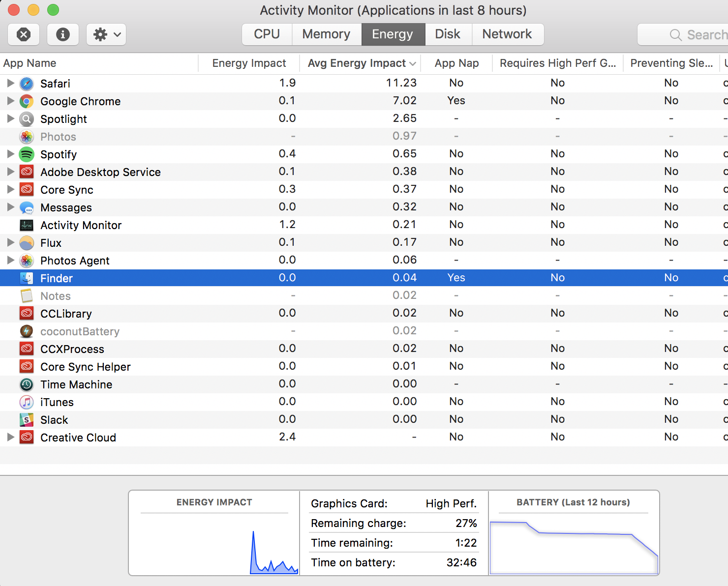
Task: Click the Graphics Card High Perf. value
Action: (451, 503)
